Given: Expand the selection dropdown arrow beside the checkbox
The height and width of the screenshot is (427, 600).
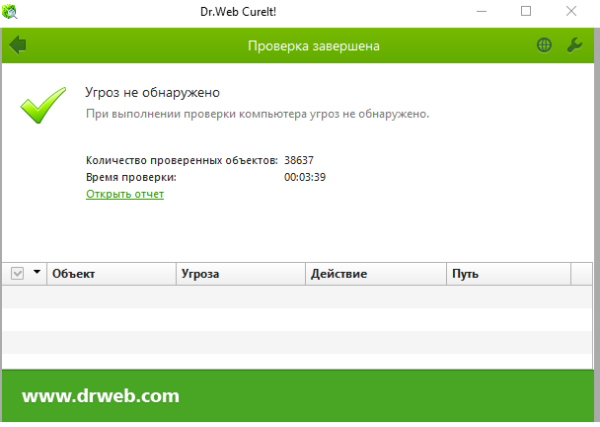Looking at the screenshot, I should (x=37, y=272).
